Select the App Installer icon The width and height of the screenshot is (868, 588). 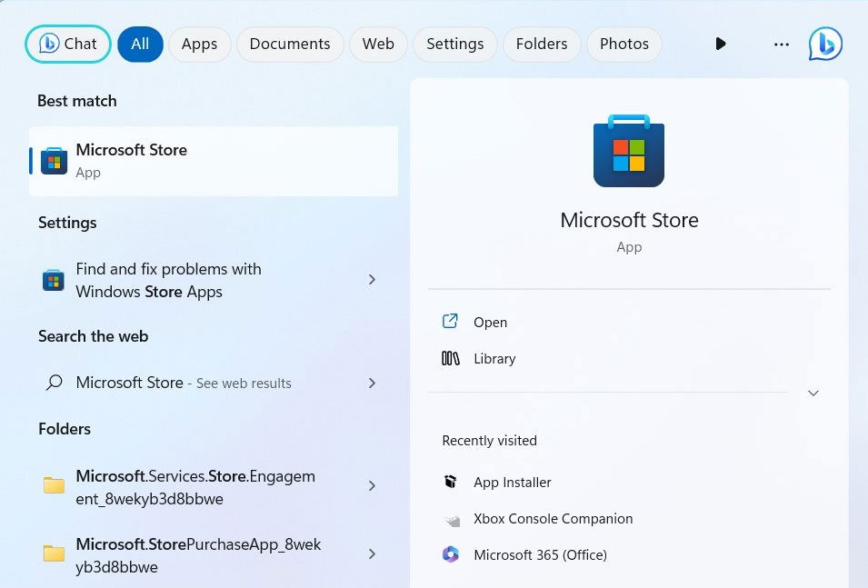[452, 482]
